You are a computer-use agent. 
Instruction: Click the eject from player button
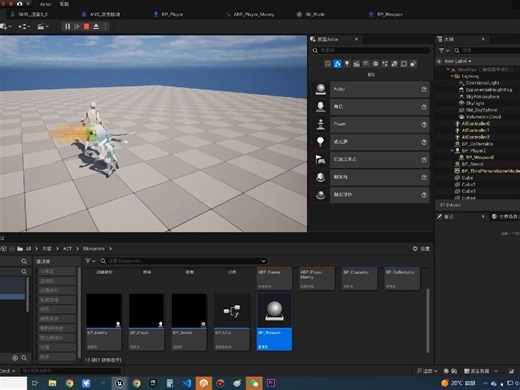(x=96, y=26)
